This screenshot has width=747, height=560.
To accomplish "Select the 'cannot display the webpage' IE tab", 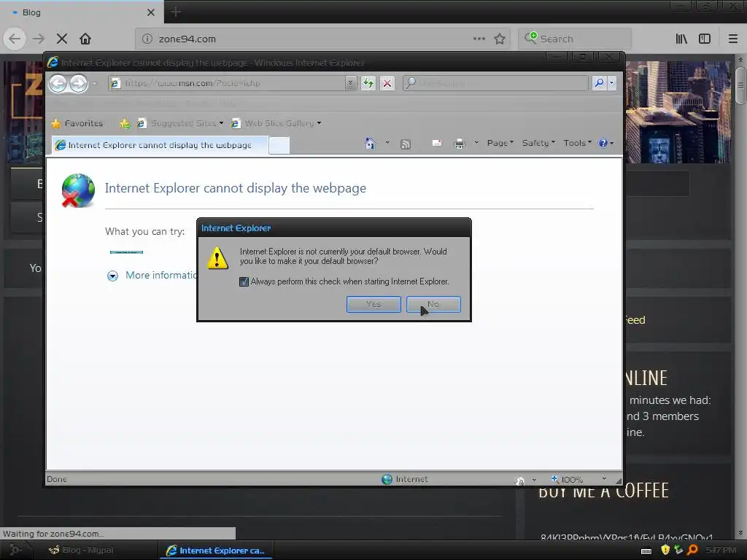I will click(x=160, y=145).
